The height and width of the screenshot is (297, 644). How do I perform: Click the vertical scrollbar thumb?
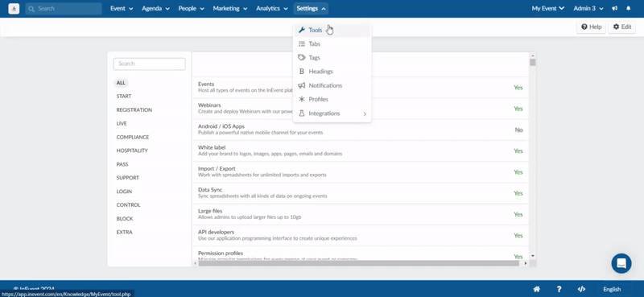[x=533, y=63]
